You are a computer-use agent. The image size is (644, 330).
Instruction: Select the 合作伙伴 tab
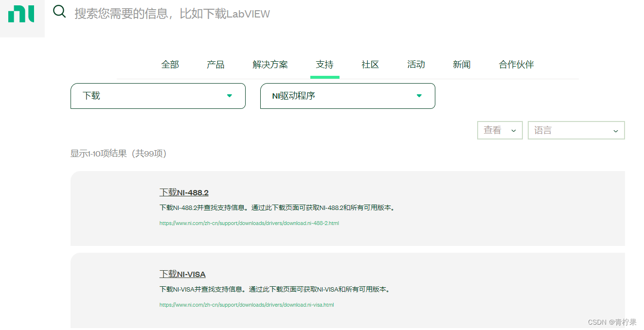point(517,65)
